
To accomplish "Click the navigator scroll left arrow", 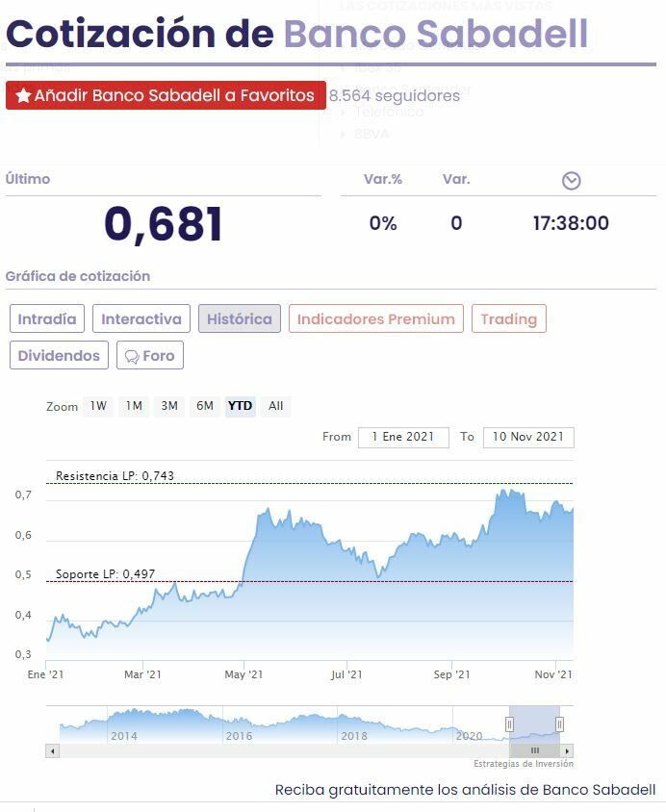I will click(52, 750).
